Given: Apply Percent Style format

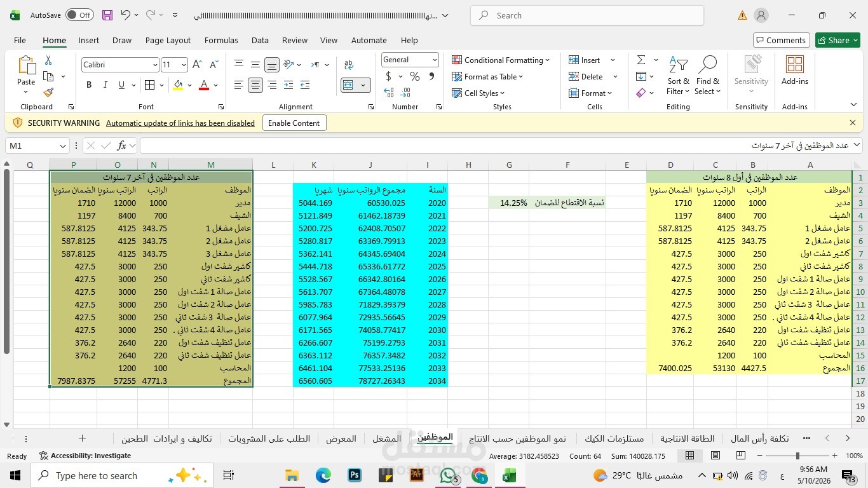Looking at the screenshot, I should click(x=414, y=76).
